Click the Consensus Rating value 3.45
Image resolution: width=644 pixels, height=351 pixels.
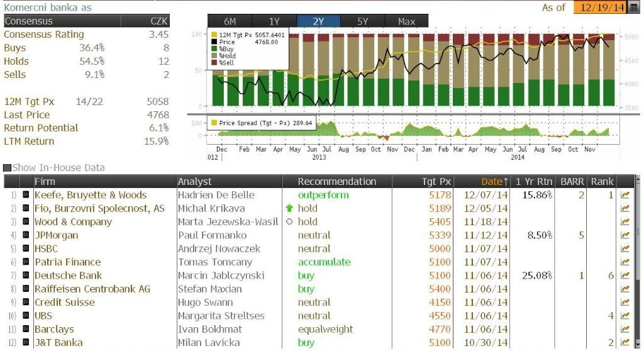point(158,35)
